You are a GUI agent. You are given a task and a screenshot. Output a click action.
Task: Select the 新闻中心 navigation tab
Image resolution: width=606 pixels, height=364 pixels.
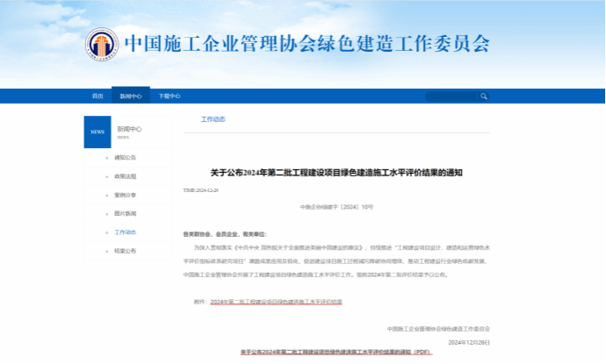click(x=130, y=96)
